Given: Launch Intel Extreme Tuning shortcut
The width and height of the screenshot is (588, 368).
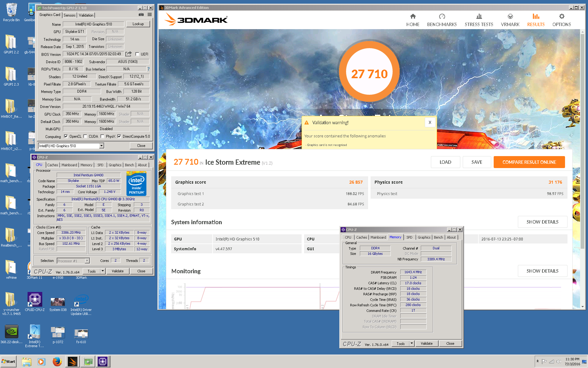Looking at the screenshot, I should 35,336.
